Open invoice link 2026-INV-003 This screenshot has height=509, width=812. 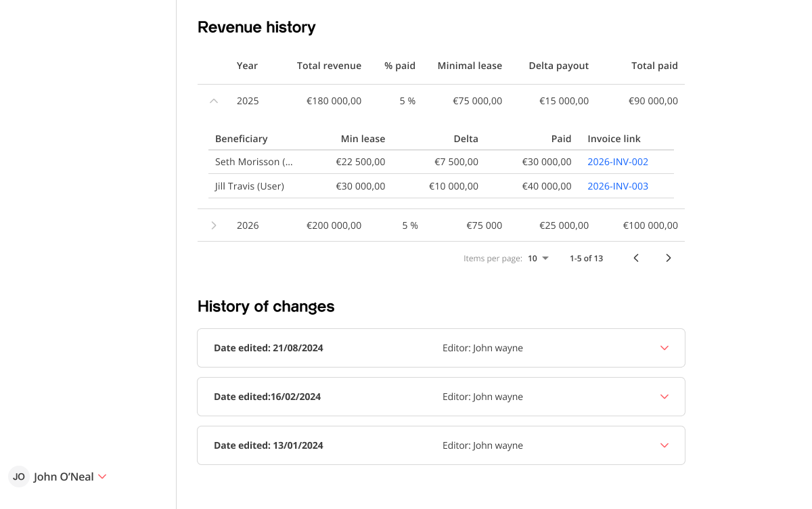617,186
